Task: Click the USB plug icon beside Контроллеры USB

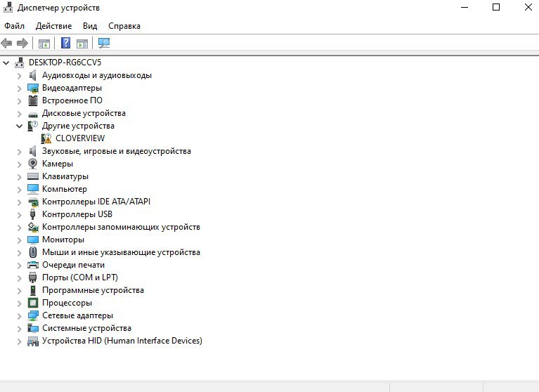Action: pyautogui.click(x=32, y=214)
